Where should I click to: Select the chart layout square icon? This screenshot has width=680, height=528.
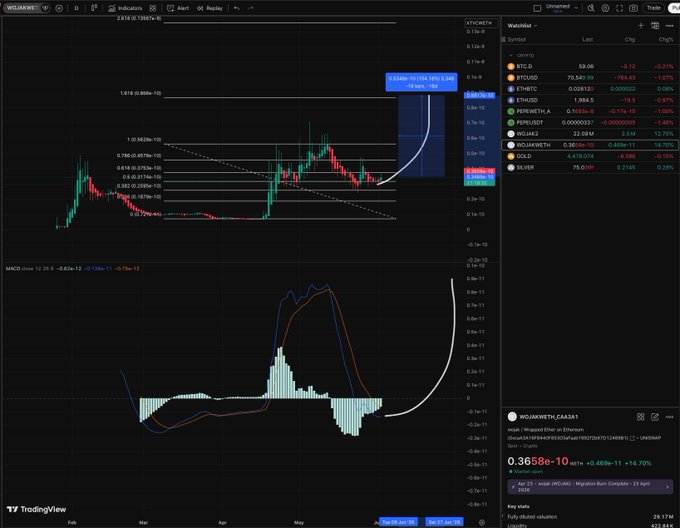(x=537, y=8)
